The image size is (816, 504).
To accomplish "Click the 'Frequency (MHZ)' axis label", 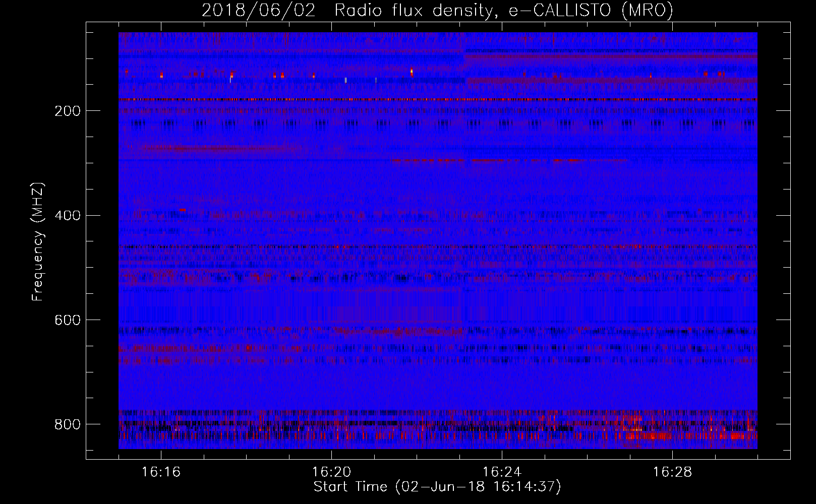I will 38,241.
